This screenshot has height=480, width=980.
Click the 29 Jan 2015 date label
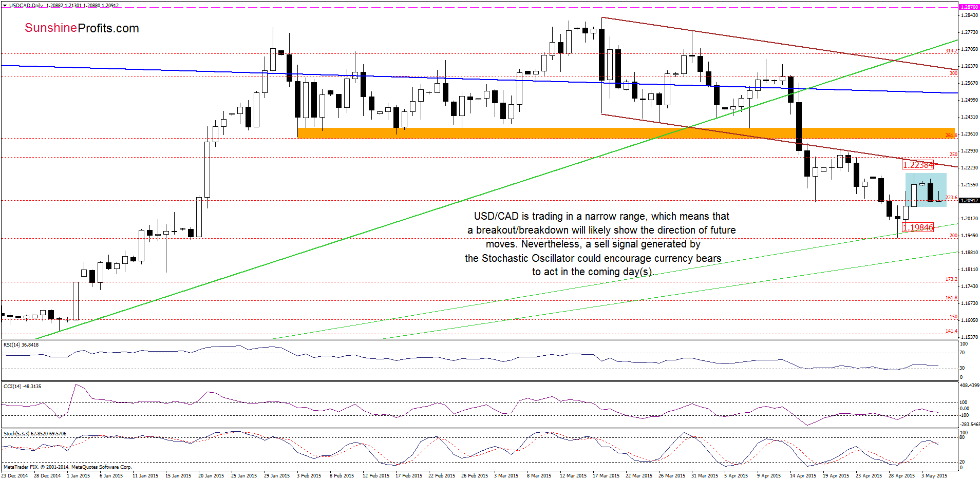pyautogui.click(x=277, y=476)
